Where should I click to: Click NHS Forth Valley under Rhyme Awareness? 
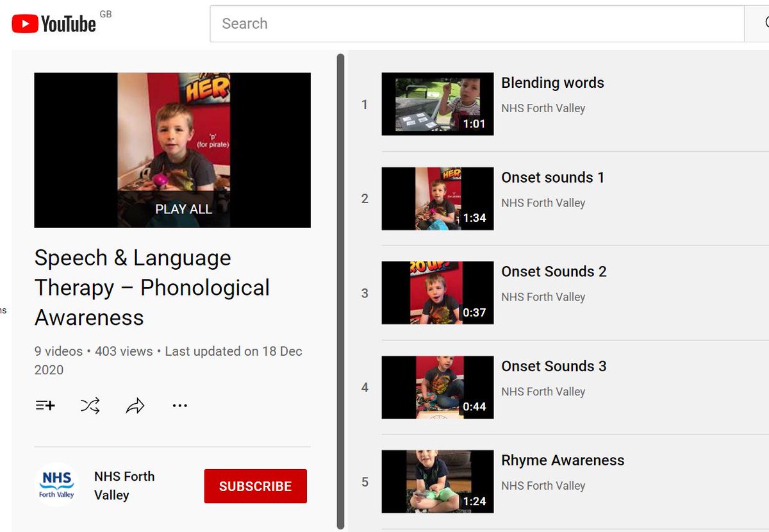pyautogui.click(x=543, y=486)
